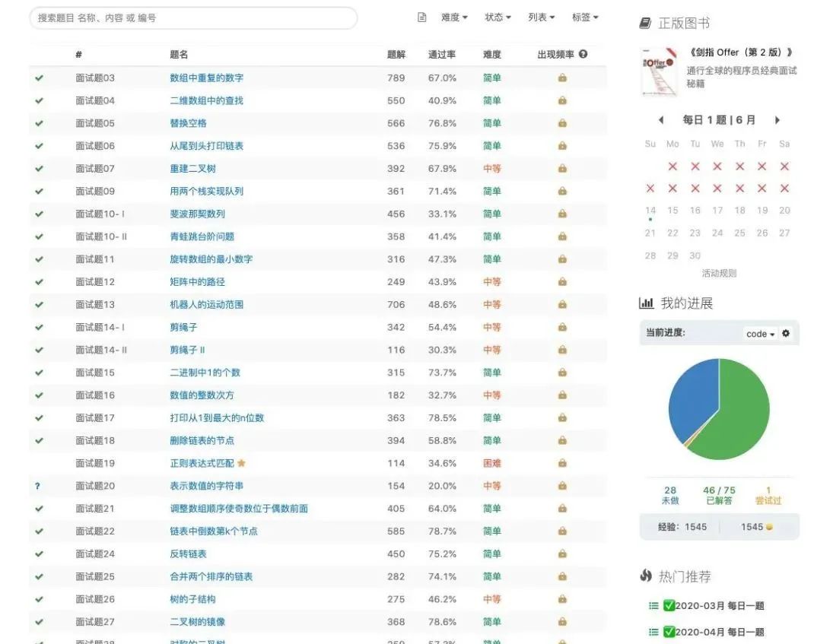
Task: Click the list icon beside 2020-03月 每日一题
Action: [653, 605]
